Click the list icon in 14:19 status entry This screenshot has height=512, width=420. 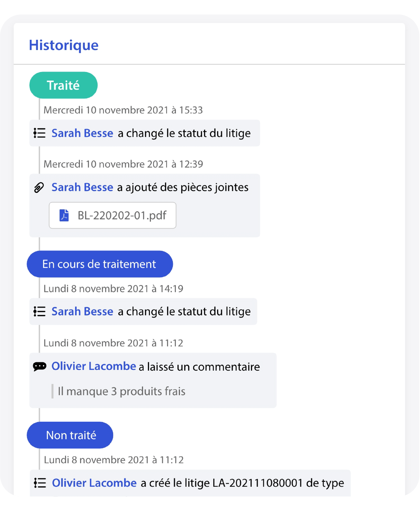pos(39,312)
